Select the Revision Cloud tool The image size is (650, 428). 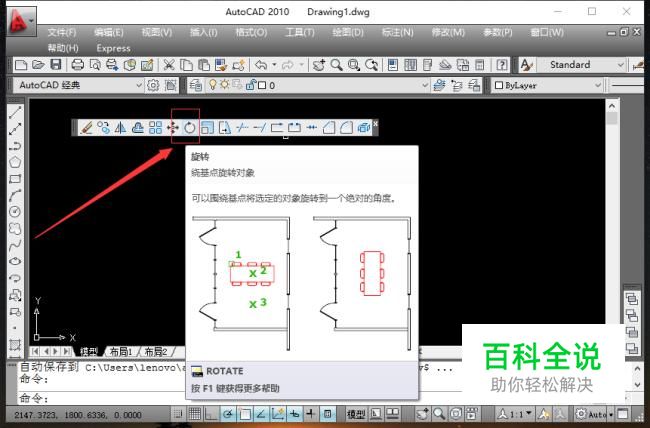(x=15, y=229)
